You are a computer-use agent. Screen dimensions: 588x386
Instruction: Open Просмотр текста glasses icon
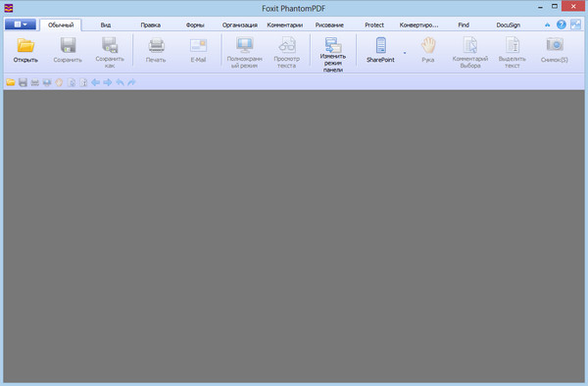coord(287,45)
